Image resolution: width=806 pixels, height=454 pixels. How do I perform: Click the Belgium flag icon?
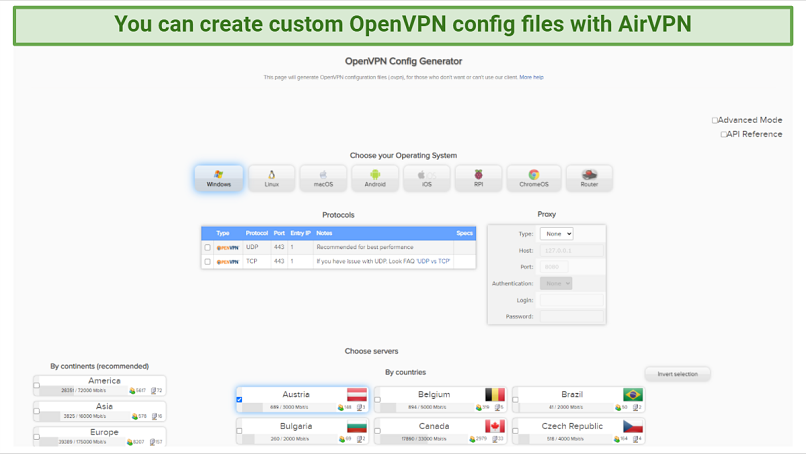495,394
